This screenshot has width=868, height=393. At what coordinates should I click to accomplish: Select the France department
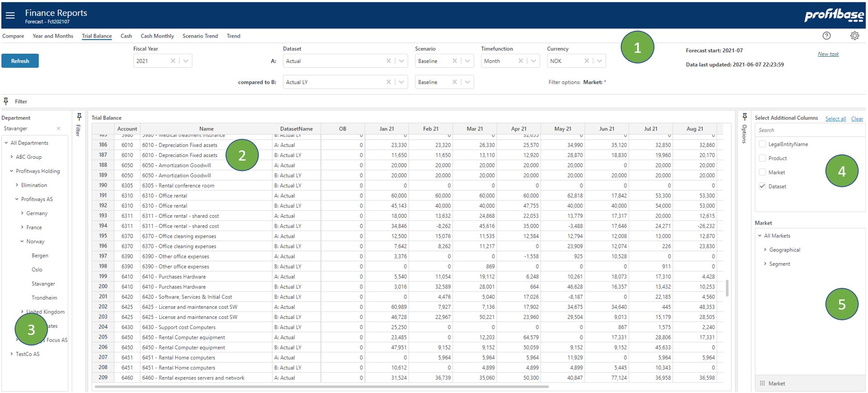34,227
